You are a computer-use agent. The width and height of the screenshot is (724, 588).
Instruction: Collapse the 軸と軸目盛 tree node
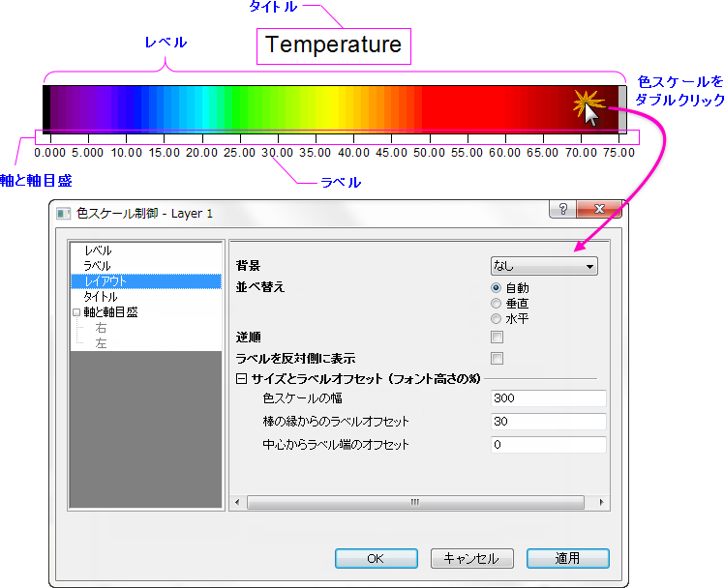76,312
